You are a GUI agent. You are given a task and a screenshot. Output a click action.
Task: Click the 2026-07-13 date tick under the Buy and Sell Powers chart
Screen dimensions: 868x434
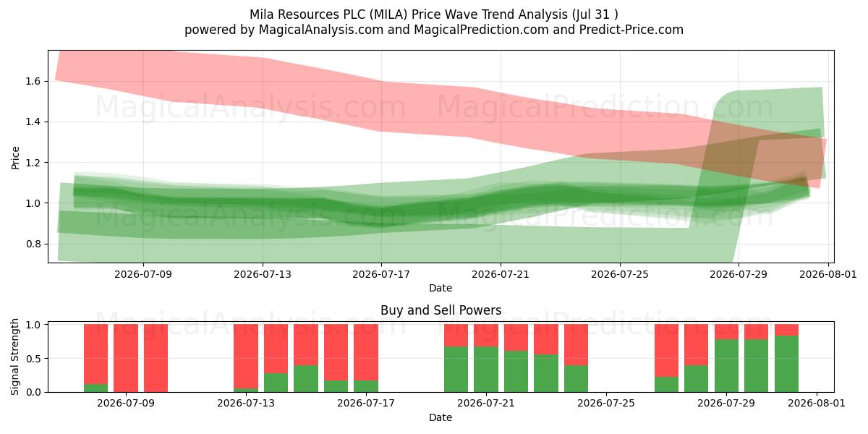point(246,404)
